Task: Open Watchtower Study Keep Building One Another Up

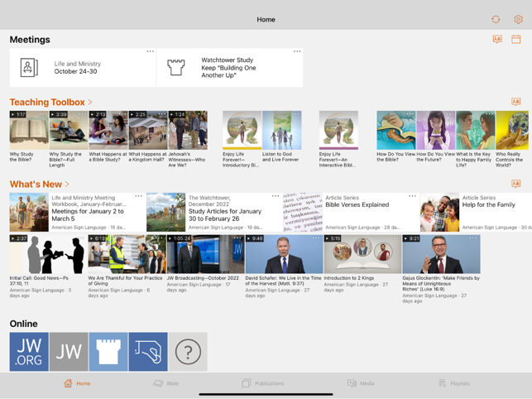Action: [230, 68]
